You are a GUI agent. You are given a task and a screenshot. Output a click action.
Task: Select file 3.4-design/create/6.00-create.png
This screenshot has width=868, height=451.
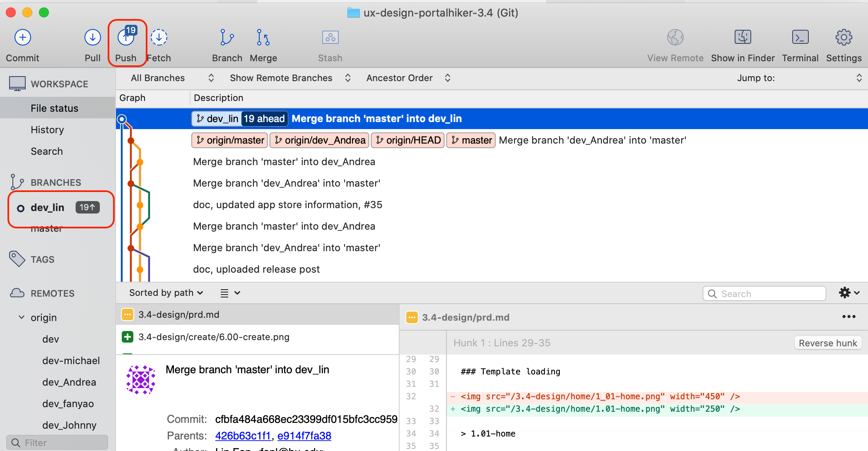point(258,337)
